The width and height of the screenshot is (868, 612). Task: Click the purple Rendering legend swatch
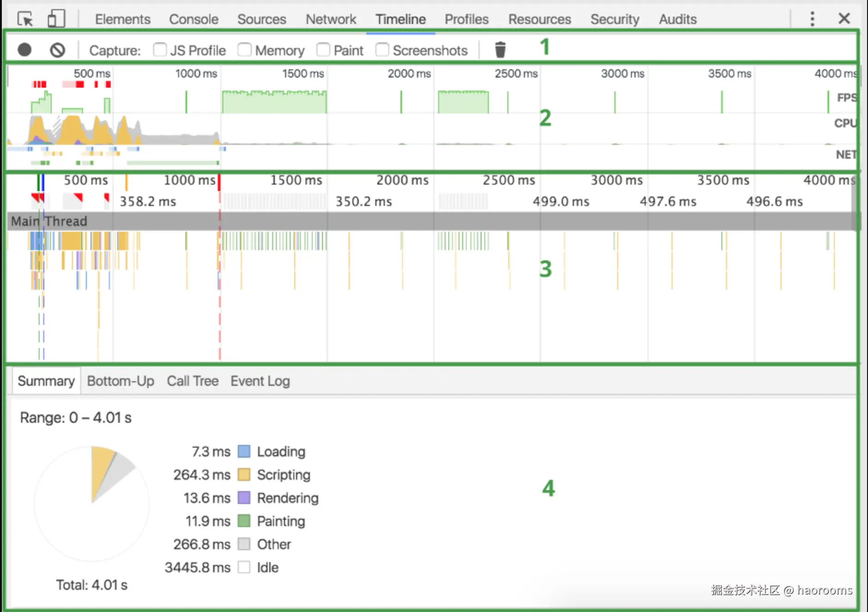point(244,498)
